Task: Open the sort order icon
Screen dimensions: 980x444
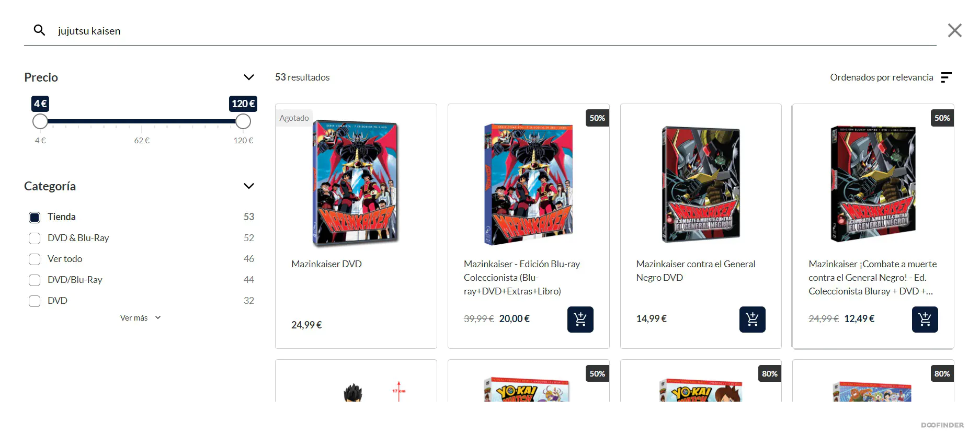Action: click(x=946, y=77)
